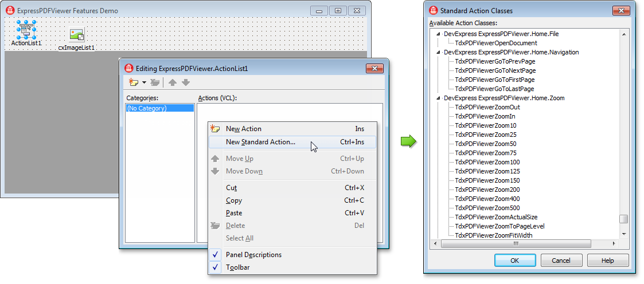Click the vertical scrollbar thumb in class list
The width and height of the screenshot is (644, 284).
(x=623, y=219)
